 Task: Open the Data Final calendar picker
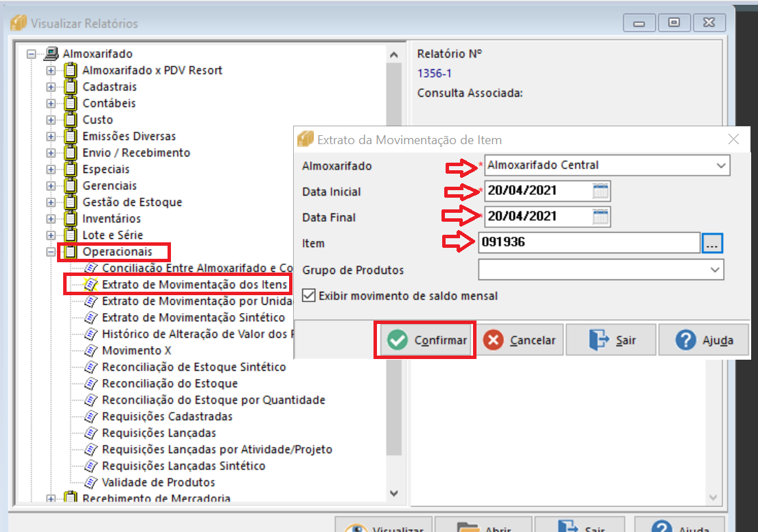600,216
